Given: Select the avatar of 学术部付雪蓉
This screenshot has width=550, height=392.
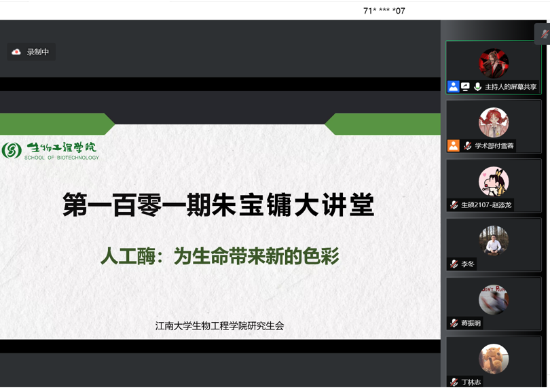Looking at the screenshot, I should [x=494, y=122].
